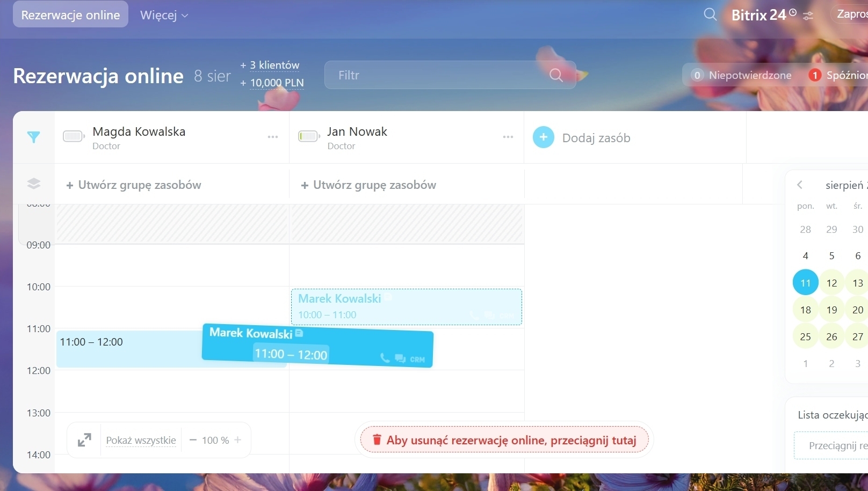Focus the Filtr search field

(450, 75)
